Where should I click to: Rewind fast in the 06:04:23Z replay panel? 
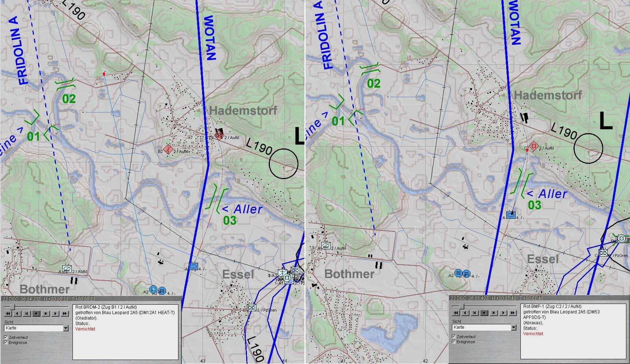click(x=8, y=313)
